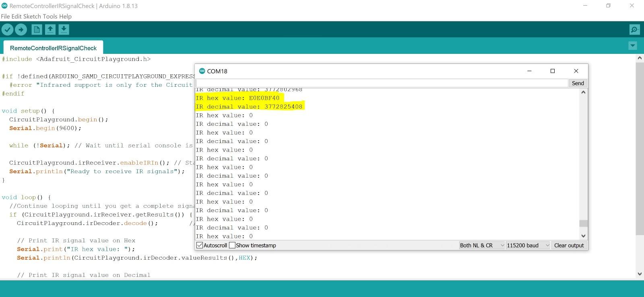Click editor scroll up arrow

[x=640, y=58]
